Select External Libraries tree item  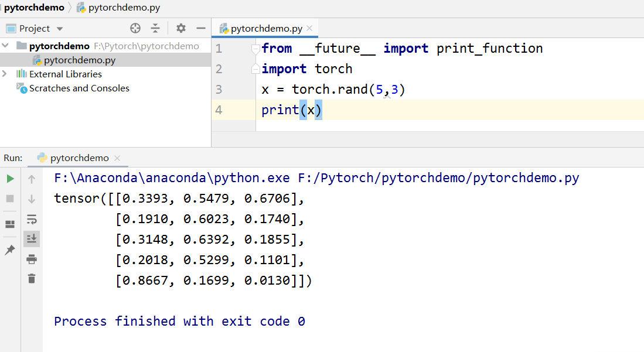pos(65,74)
